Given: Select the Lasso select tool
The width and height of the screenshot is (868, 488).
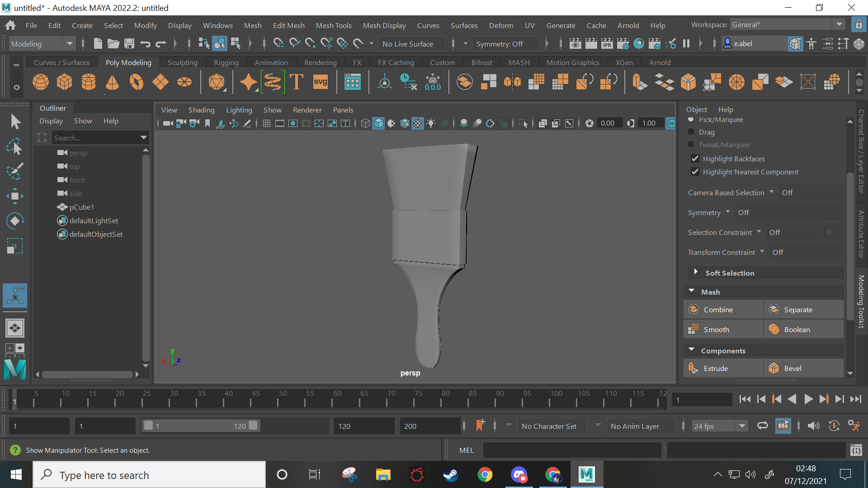Looking at the screenshot, I should click(x=15, y=146).
